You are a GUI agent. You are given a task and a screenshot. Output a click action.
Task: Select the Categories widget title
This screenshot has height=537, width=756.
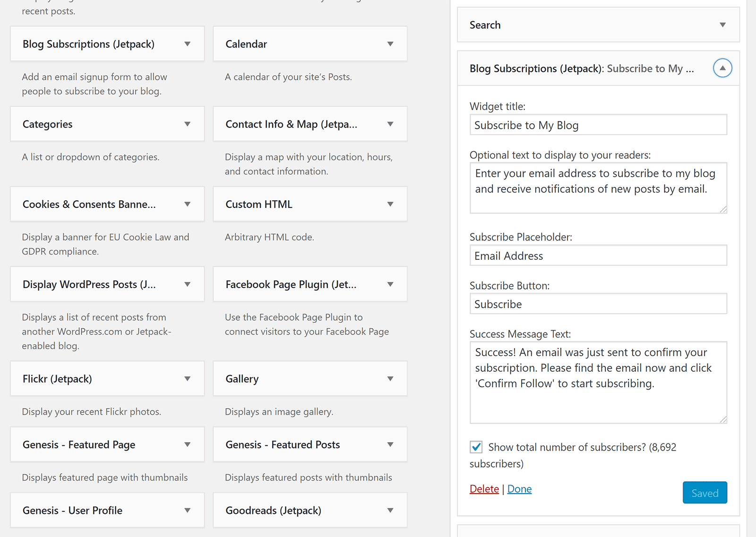[x=48, y=124]
